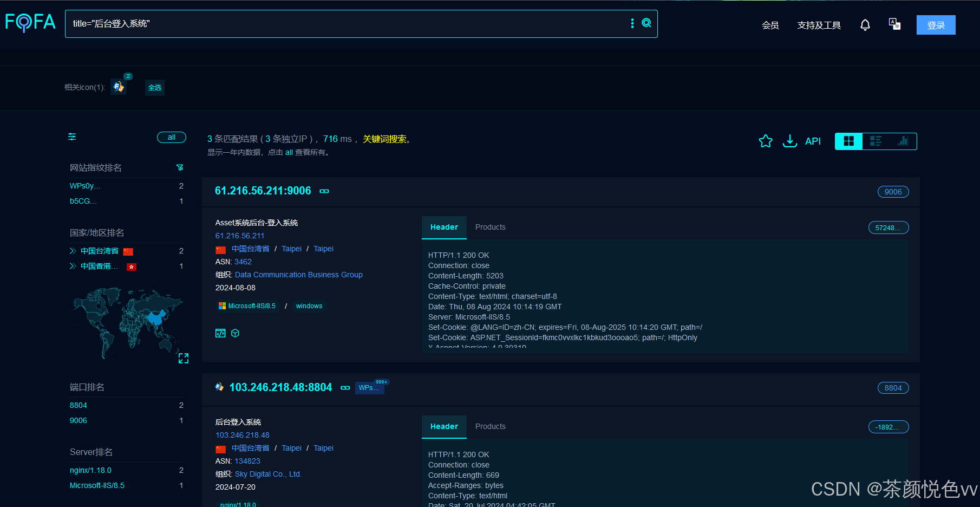The image size is (980, 507).
Task: Favorite this search with star icon
Action: point(766,141)
